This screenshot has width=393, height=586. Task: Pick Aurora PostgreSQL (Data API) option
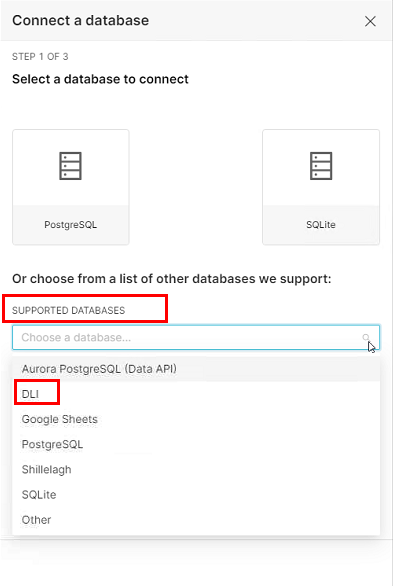point(196,369)
